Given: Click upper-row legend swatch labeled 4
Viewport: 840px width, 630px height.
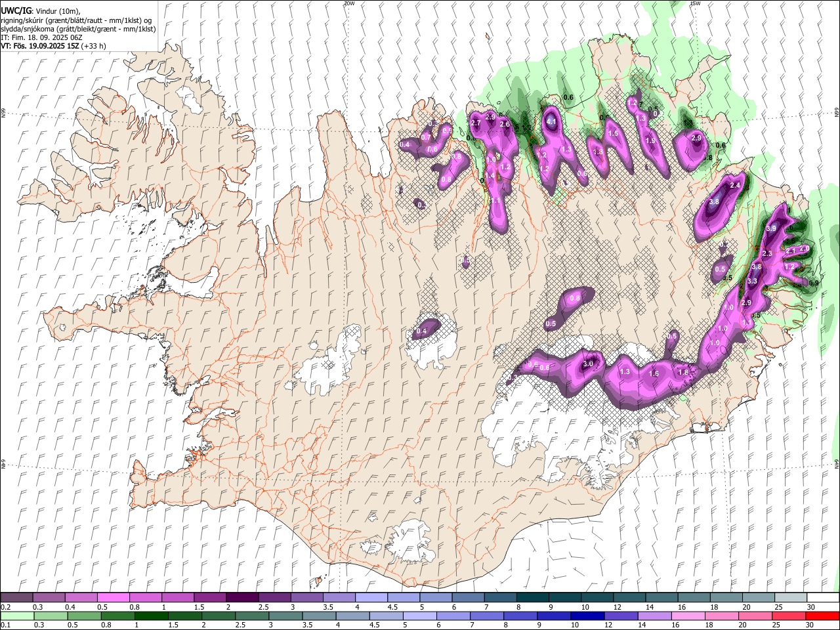Looking at the screenshot, I should [370, 598].
